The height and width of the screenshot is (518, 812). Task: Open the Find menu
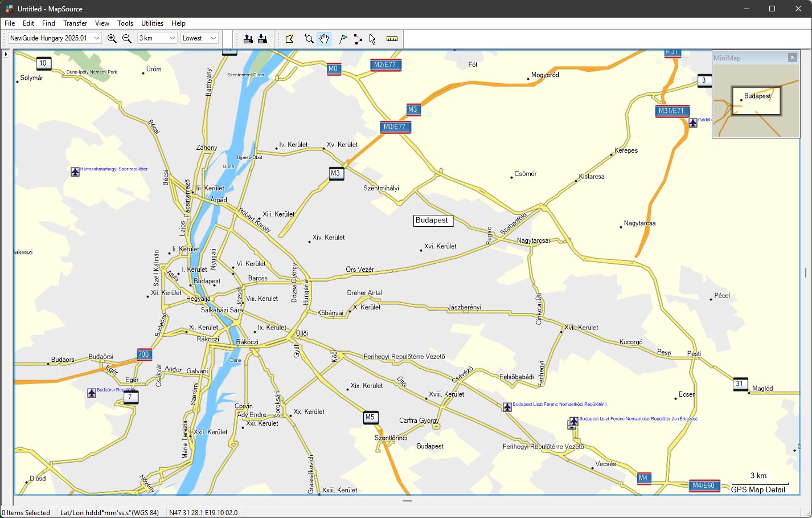48,23
